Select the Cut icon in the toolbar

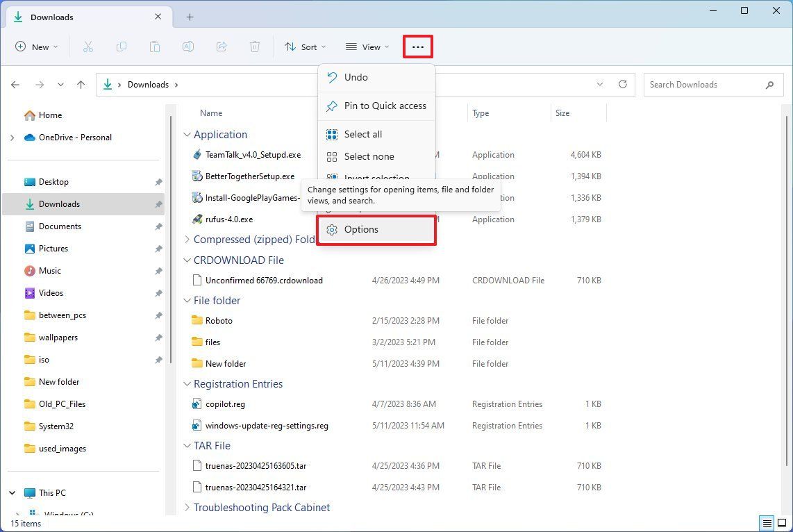pos(87,47)
